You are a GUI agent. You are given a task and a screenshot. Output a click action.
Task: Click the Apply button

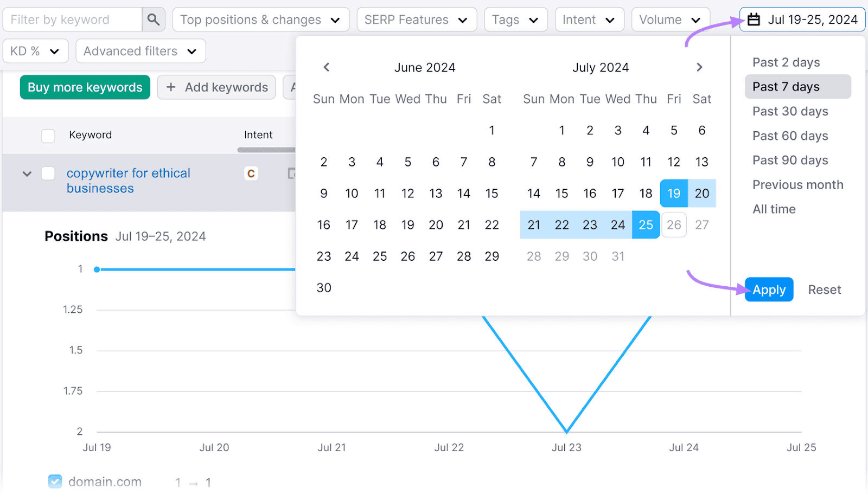[769, 289]
